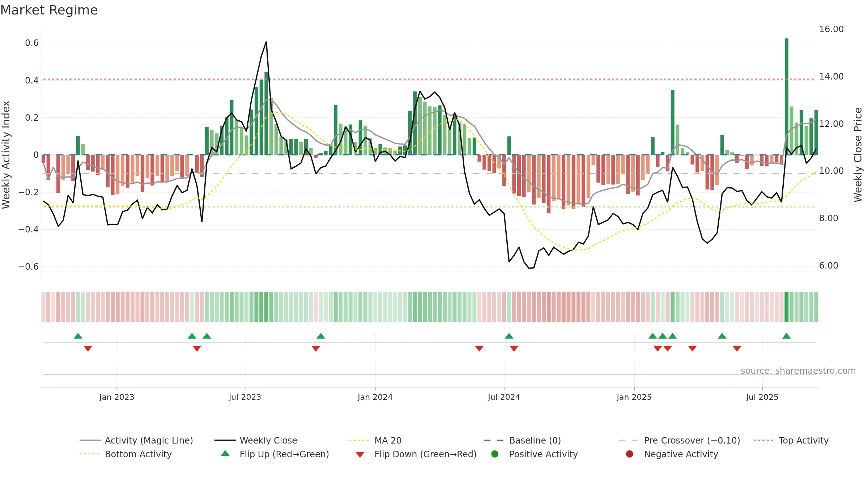The height and width of the screenshot is (488, 868).
Task: Click the Weekly Activity Index axis title
Action: [6, 155]
